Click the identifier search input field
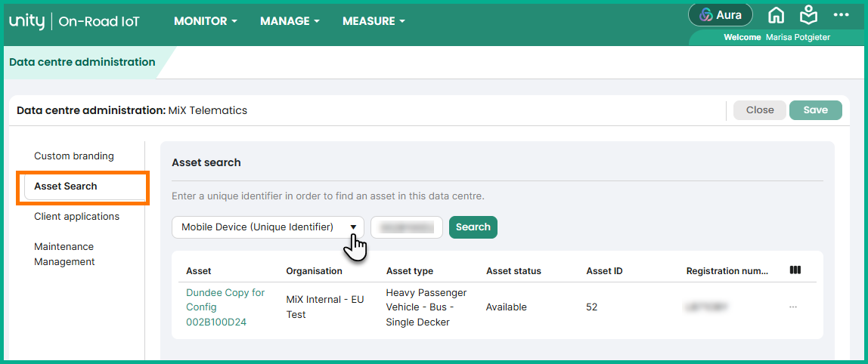The image size is (868, 364). click(407, 227)
